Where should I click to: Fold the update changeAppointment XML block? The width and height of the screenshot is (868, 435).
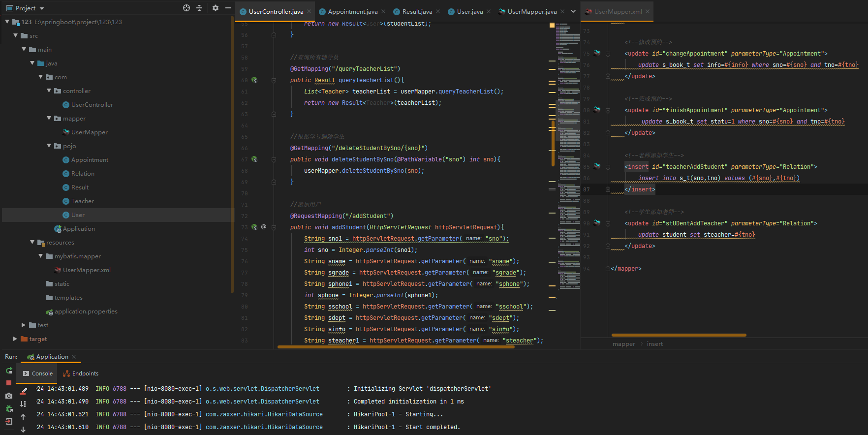pyautogui.click(x=608, y=54)
